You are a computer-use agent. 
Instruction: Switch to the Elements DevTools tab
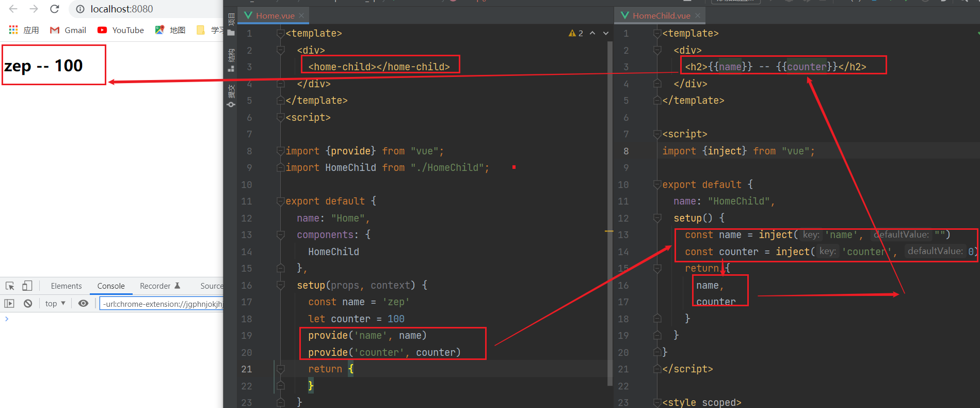click(x=66, y=286)
